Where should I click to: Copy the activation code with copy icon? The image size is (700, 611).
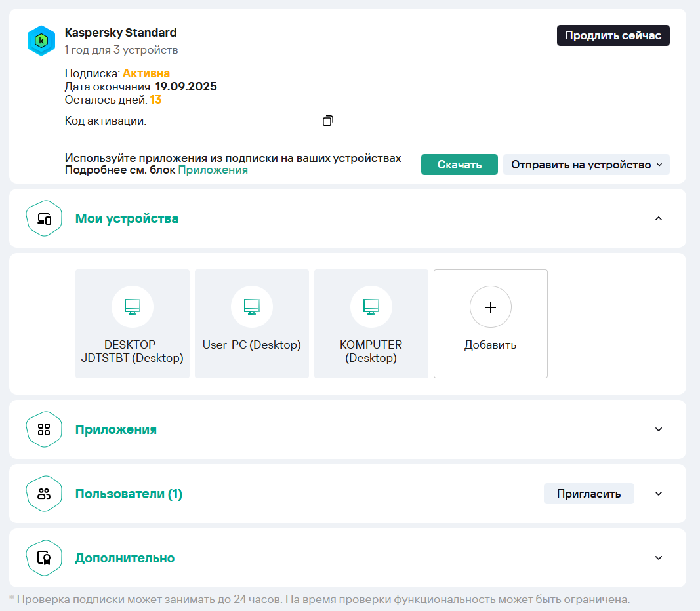(x=327, y=121)
